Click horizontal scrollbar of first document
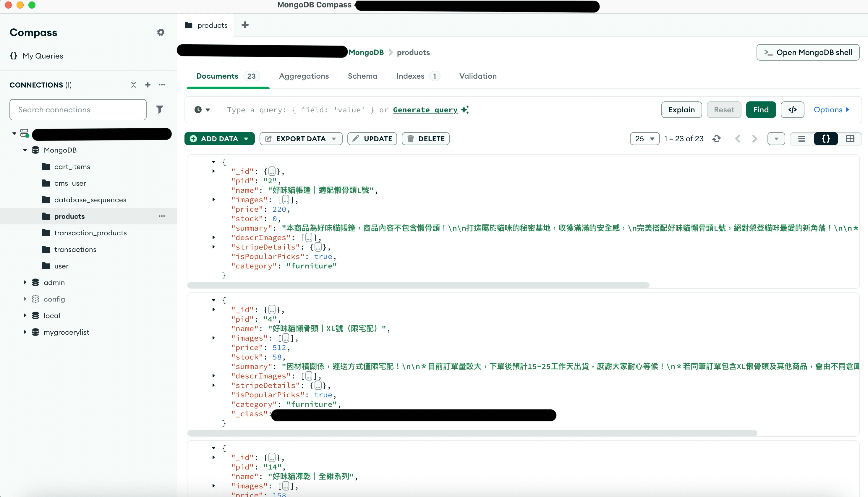868x497 pixels. (418, 285)
